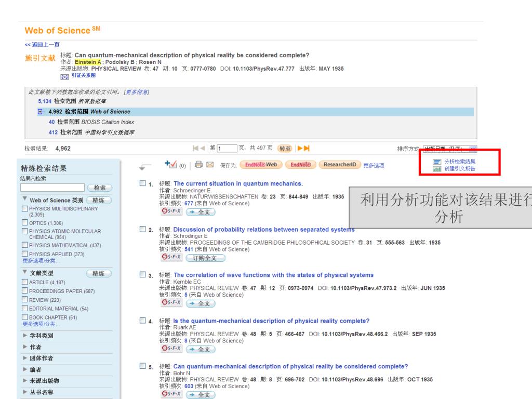
Task: Tick PHYSICS MULTIDISCIPLINARY filter
Action: tap(25, 209)
